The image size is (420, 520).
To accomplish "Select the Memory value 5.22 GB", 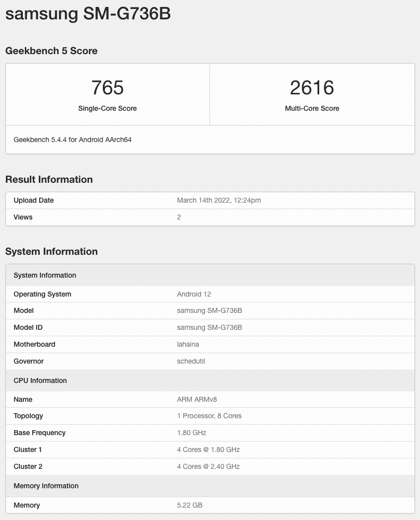I will 189,505.
